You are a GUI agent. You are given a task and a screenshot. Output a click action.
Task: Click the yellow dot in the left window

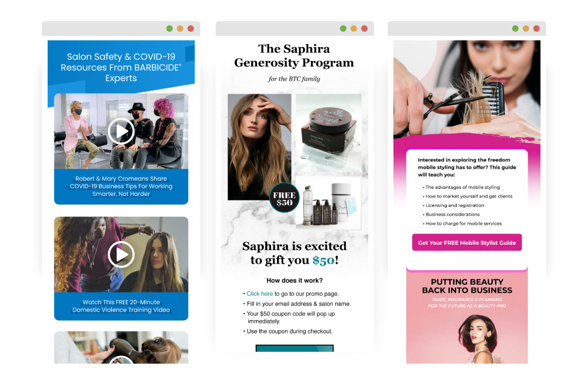pyautogui.click(x=180, y=28)
